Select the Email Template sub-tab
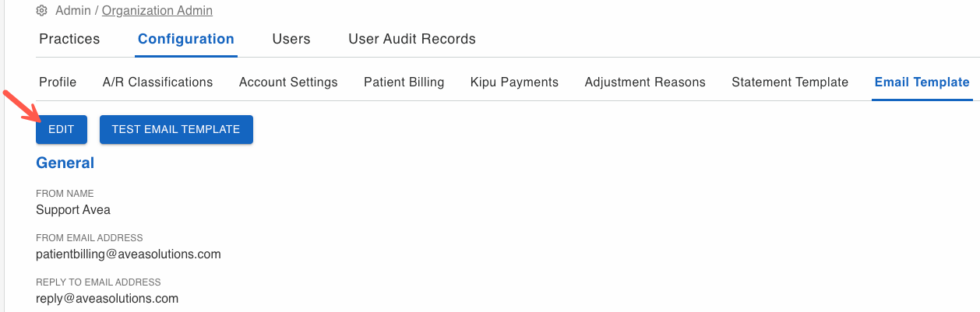Screen dimensions: 980x312 922,82
